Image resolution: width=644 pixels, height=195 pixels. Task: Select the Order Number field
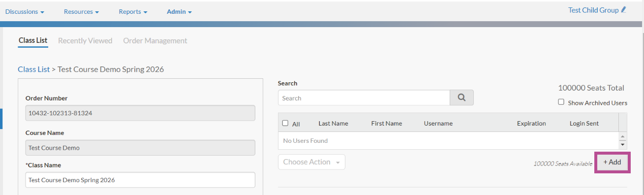coord(140,113)
